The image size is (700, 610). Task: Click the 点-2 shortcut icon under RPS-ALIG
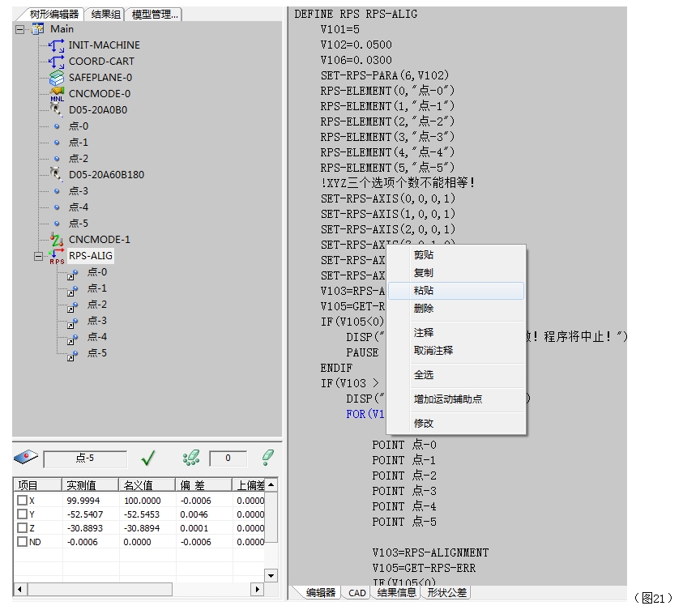[72, 306]
